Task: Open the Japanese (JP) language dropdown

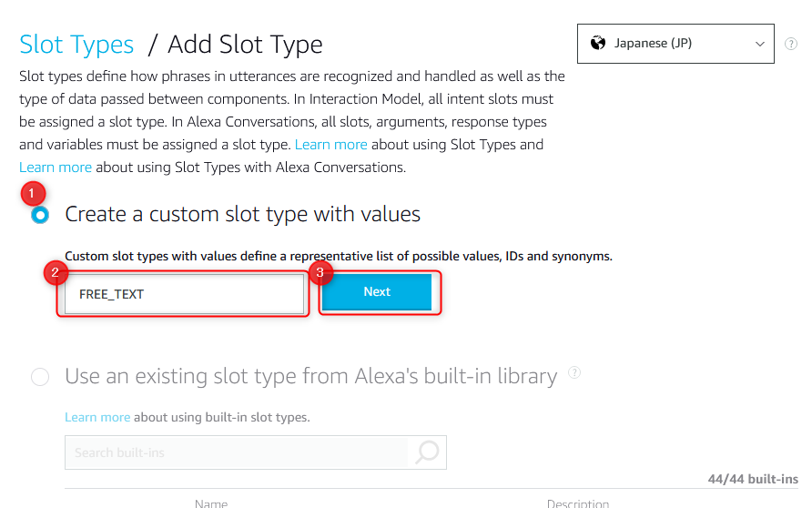Action: tap(675, 44)
